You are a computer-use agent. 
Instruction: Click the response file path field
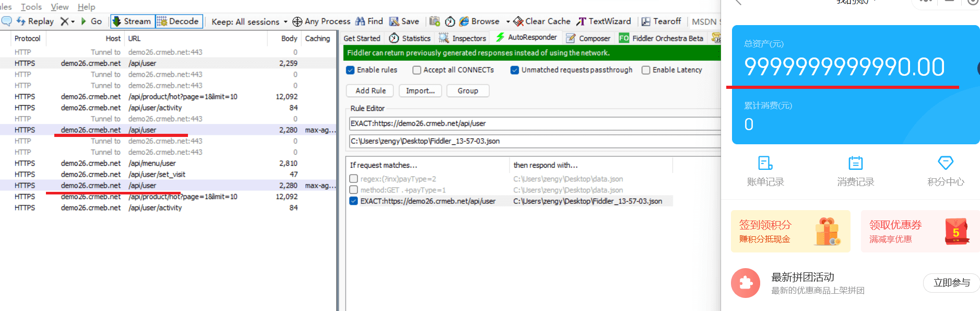[x=535, y=141]
